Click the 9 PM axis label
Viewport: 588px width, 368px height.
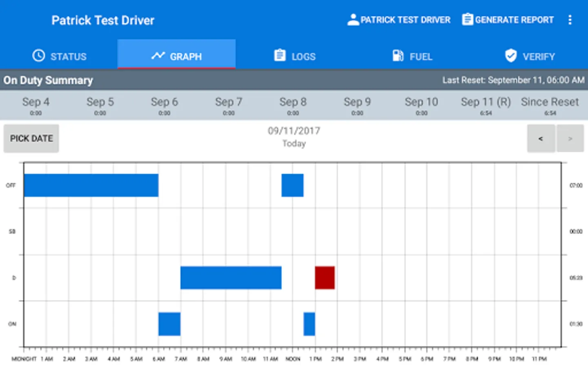click(x=494, y=359)
